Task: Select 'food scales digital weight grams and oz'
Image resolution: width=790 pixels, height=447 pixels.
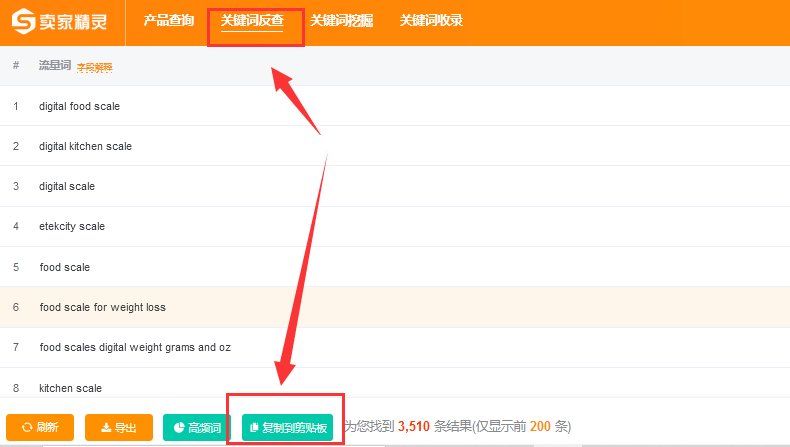Action: [x=136, y=347]
